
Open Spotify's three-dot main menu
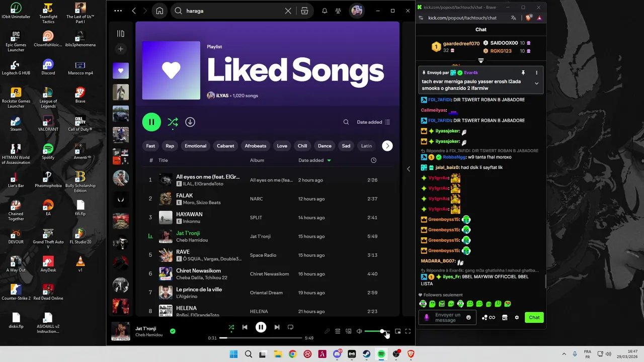click(118, 11)
